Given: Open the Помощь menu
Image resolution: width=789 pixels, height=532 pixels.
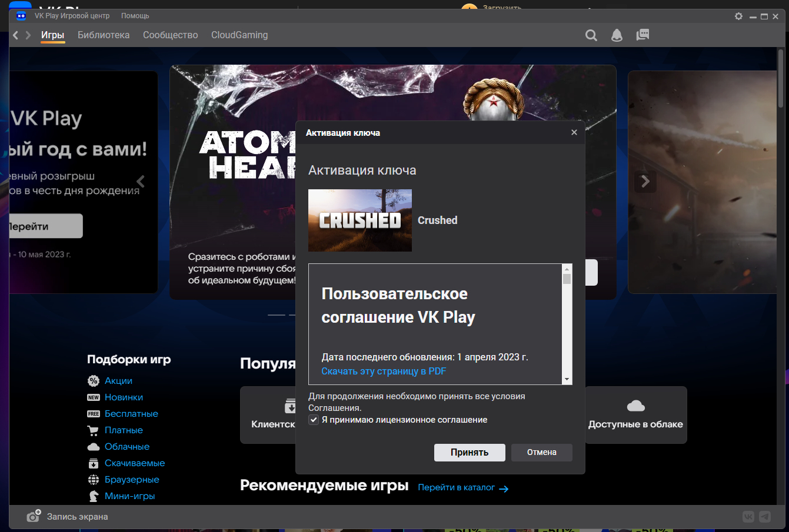Looking at the screenshot, I should point(135,16).
